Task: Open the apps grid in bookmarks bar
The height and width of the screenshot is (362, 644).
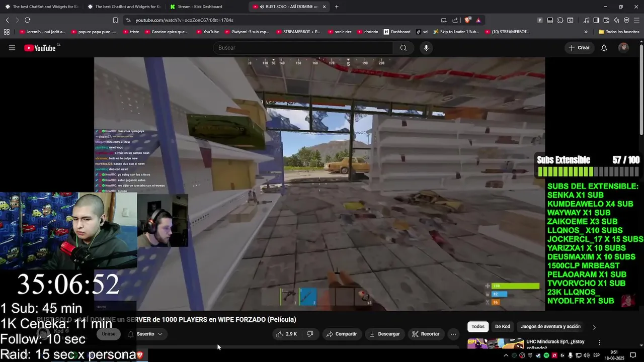Action: point(7,32)
